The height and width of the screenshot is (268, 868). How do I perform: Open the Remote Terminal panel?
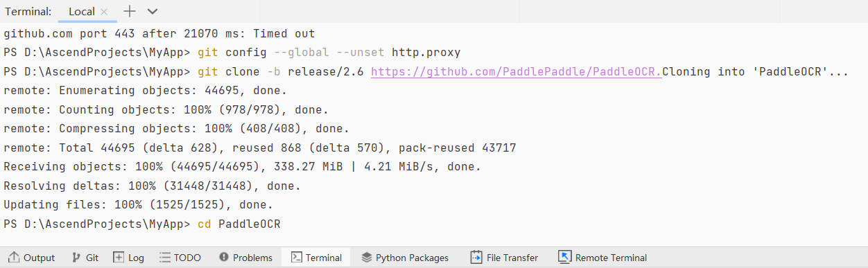point(602,258)
